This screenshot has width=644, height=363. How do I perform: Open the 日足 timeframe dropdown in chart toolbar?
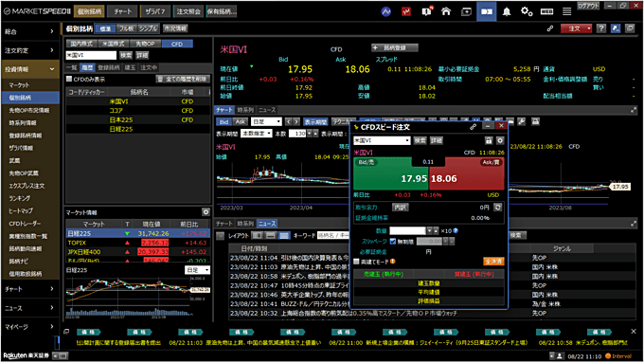pyautogui.click(x=266, y=121)
